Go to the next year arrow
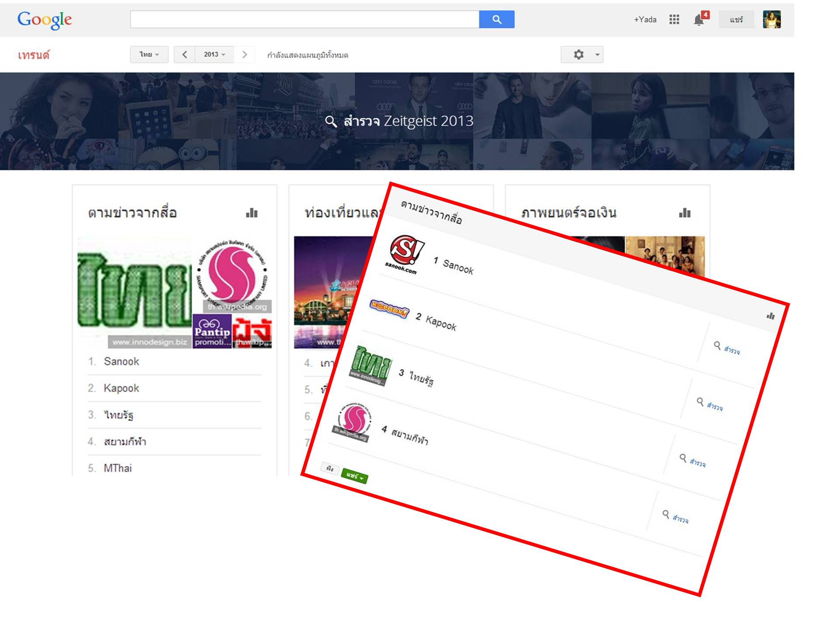 click(245, 55)
